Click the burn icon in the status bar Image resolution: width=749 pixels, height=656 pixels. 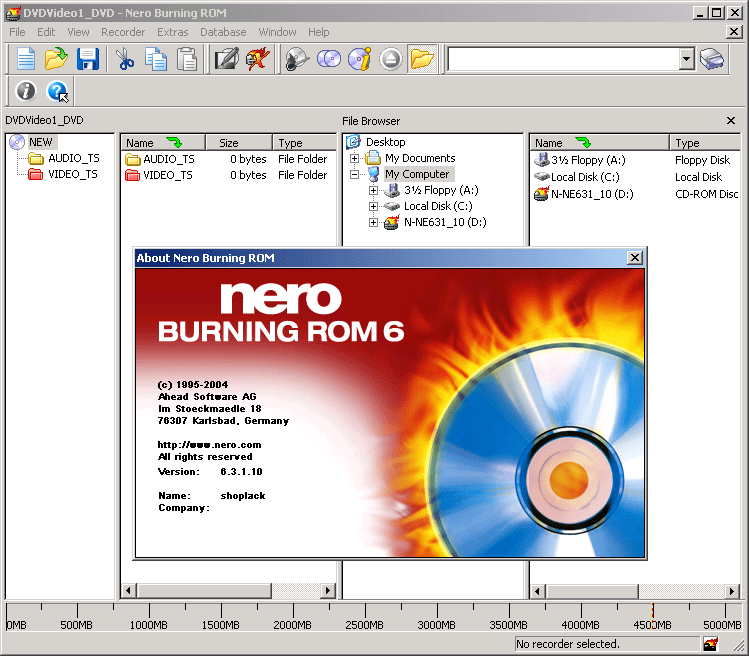click(x=710, y=644)
